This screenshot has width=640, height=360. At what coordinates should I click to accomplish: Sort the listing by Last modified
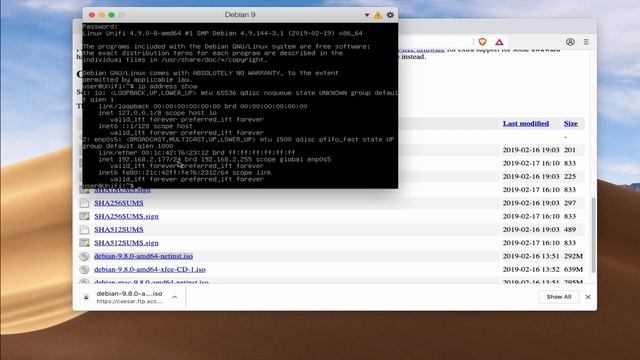[x=526, y=123]
